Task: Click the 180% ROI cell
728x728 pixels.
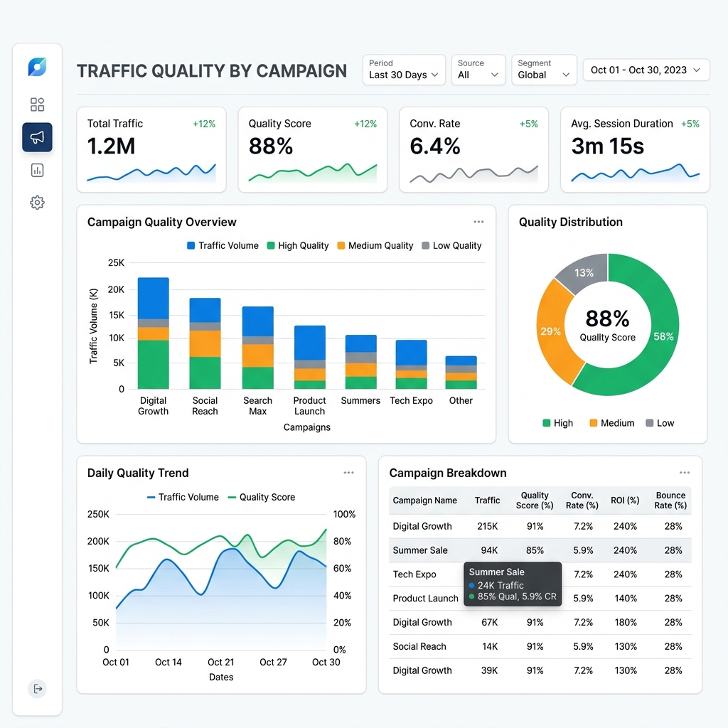Action: [626, 623]
